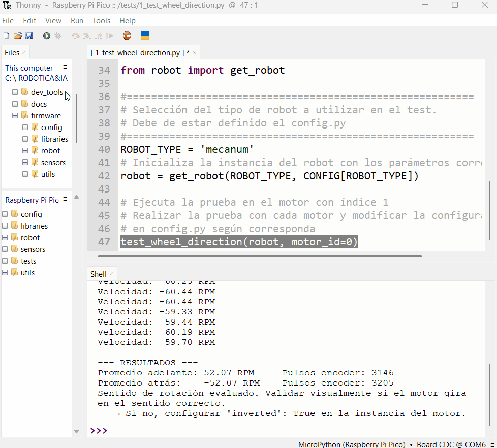This screenshot has width=497, height=448.
Task: Expand the Pico's config folder
Action: pos(5,214)
